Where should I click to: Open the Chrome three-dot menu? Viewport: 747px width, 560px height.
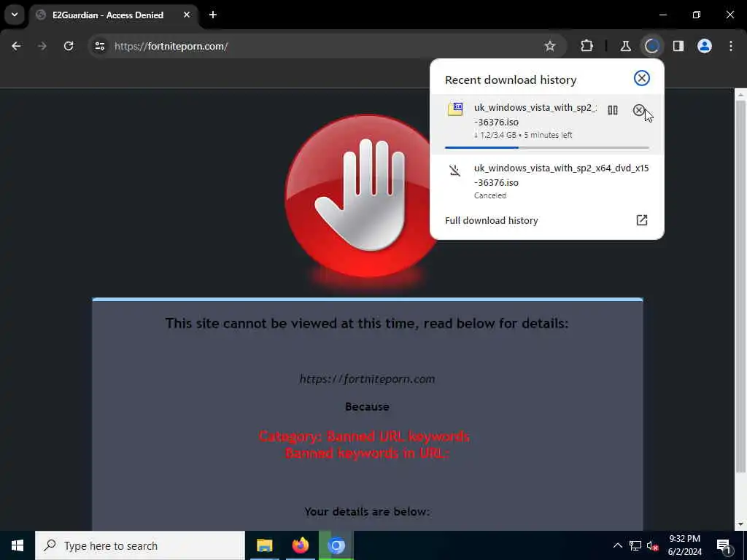pyautogui.click(x=730, y=46)
